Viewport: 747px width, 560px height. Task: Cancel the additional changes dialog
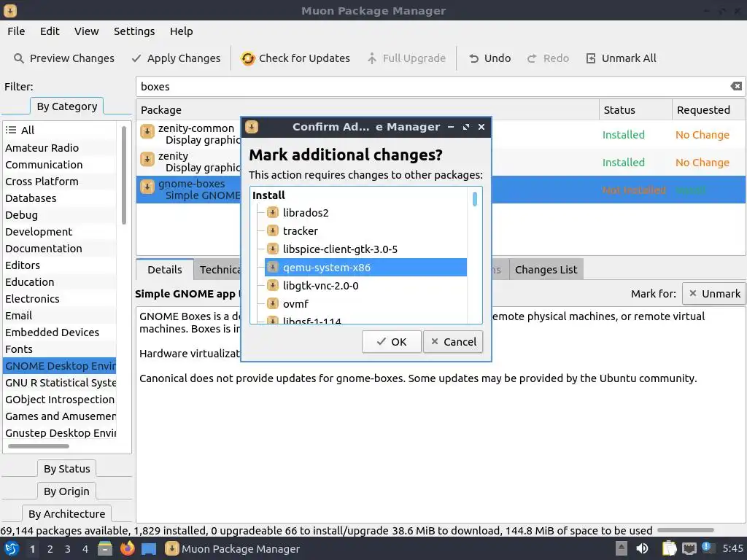click(453, 342)
